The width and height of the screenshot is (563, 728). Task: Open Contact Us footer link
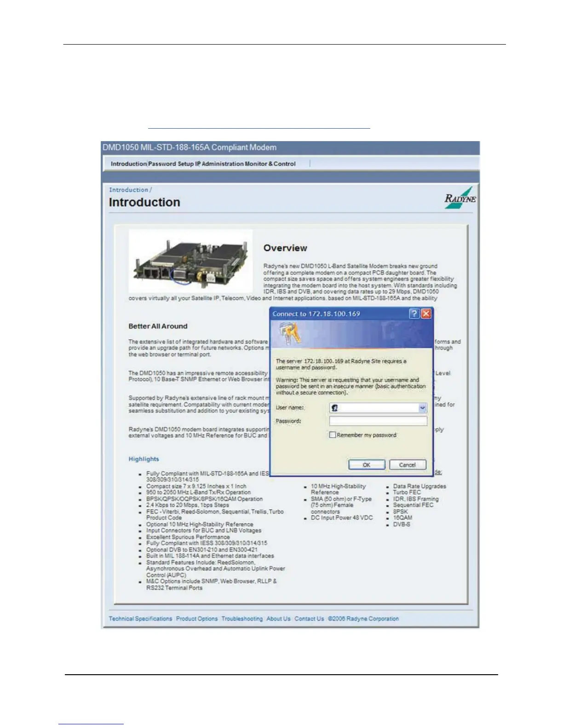click(309, 619)
